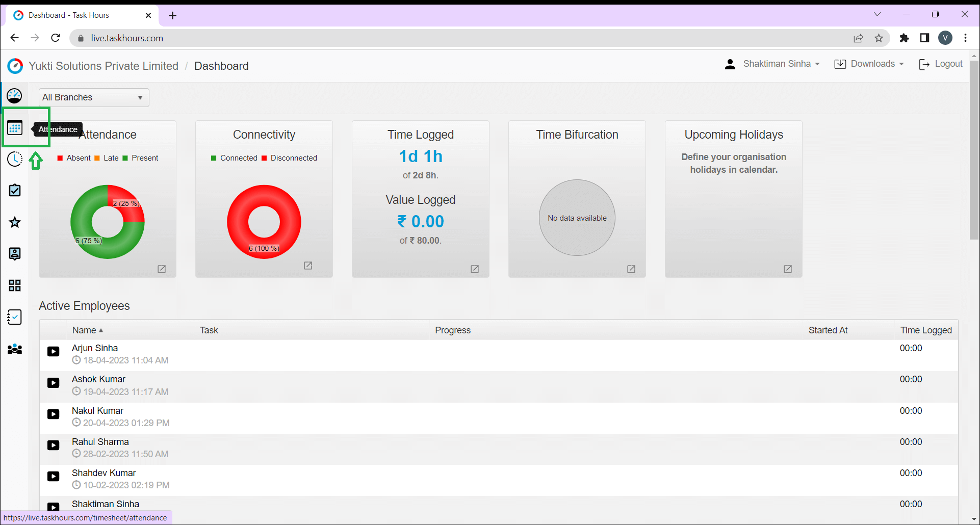The width and height of the screenshot is (980, 525).
Task: Click the forward navigation arrow
Action: point(35,38)
